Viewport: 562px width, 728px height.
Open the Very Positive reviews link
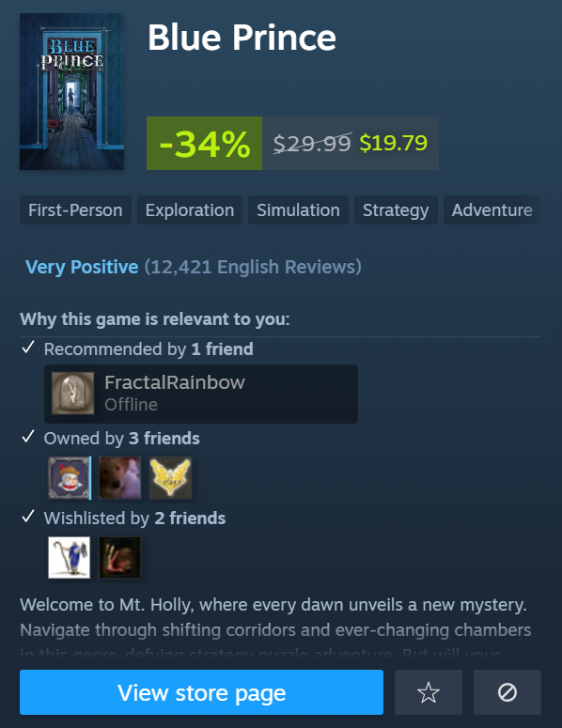82,267
